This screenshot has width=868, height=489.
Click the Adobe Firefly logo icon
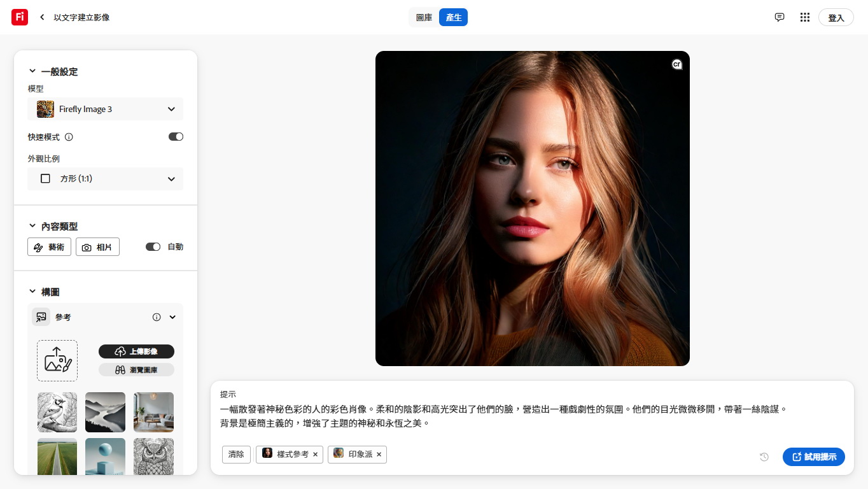click(20, 17)
